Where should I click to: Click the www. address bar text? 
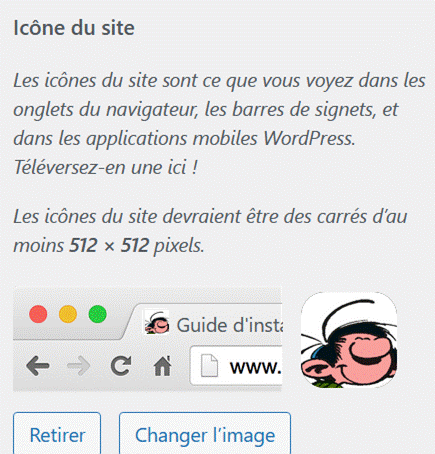click(255, 367)
